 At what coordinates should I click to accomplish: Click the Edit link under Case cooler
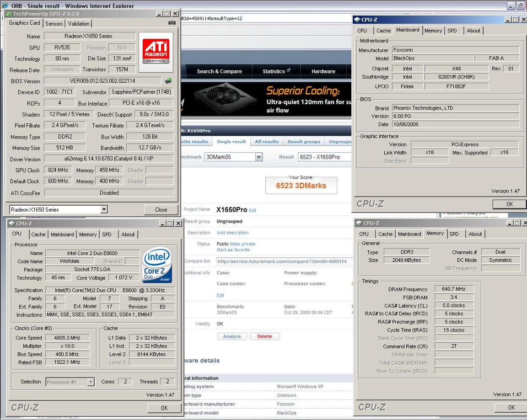220,295
